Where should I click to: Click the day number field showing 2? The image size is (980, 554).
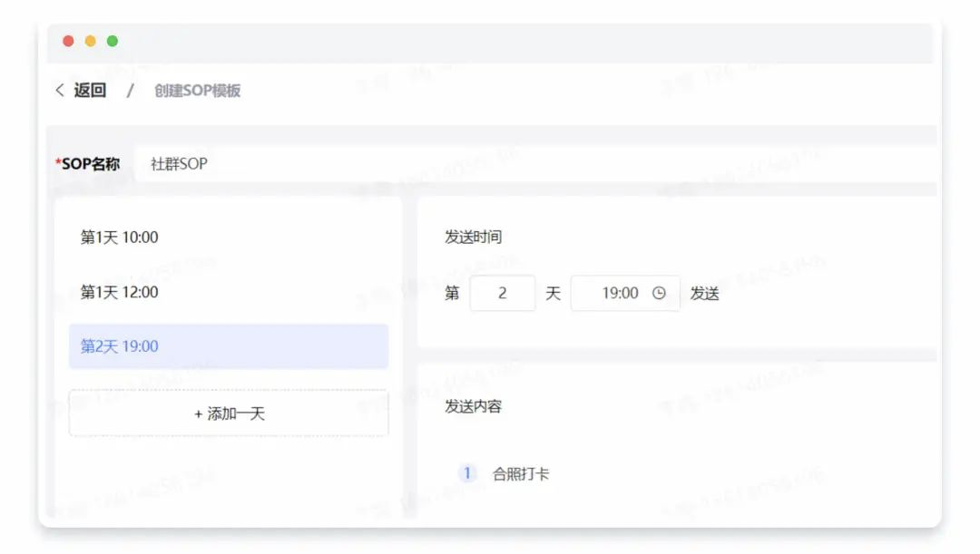coord(503,293)
